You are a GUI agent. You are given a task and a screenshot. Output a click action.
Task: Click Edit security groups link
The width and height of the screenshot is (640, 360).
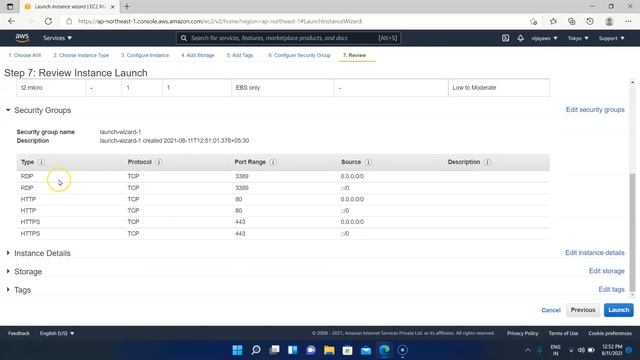tap(595, 110)
